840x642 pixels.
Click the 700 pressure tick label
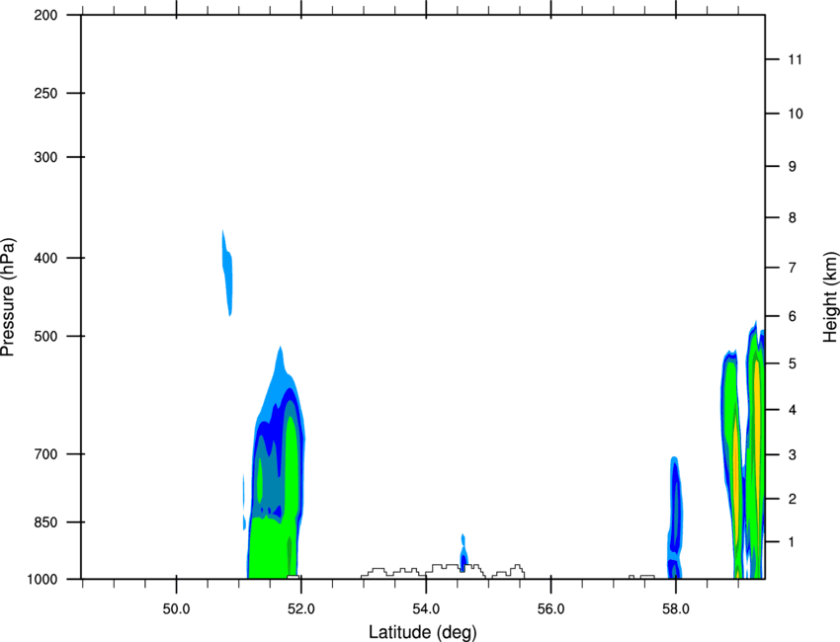[x=45, y=454]
